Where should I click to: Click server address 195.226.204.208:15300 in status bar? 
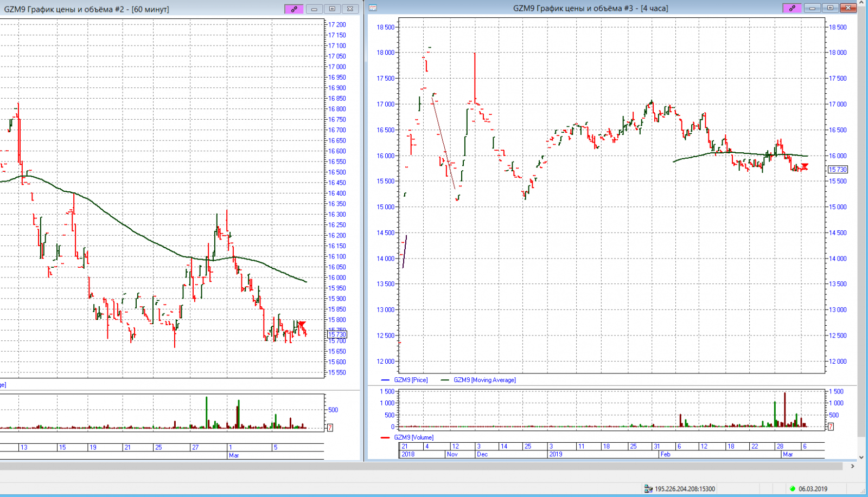[x=685, y=489]
